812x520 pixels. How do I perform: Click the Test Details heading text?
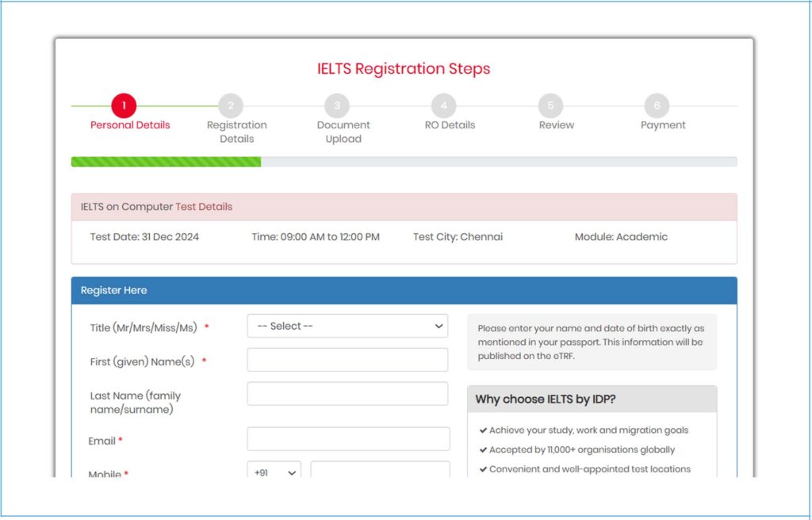point(204,207)
